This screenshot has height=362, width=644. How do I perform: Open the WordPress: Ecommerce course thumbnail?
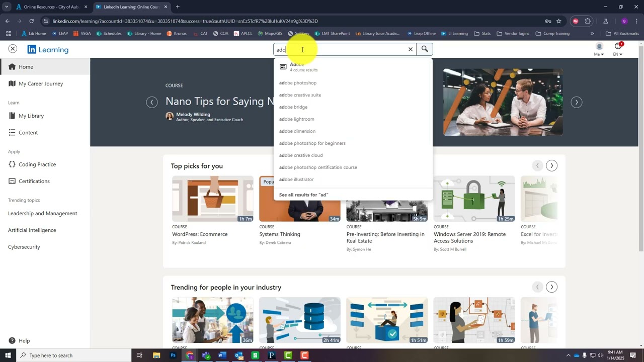(213, 199)
